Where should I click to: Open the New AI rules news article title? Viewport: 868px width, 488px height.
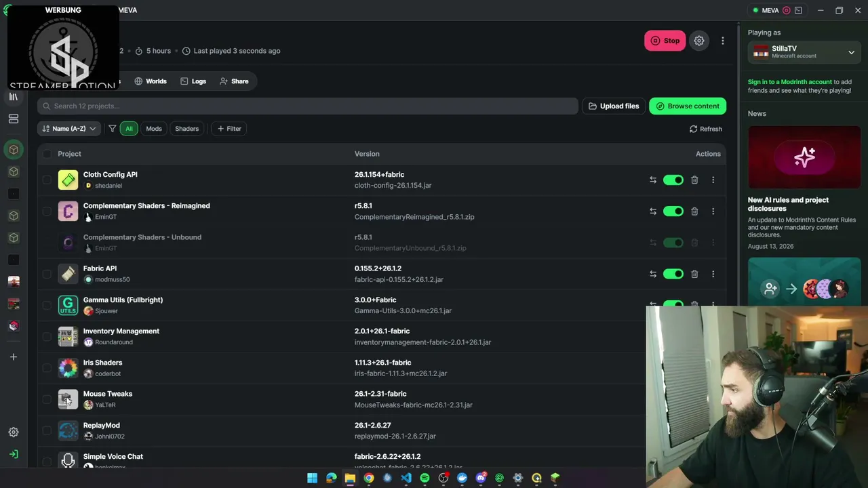(x=788, y=204)
